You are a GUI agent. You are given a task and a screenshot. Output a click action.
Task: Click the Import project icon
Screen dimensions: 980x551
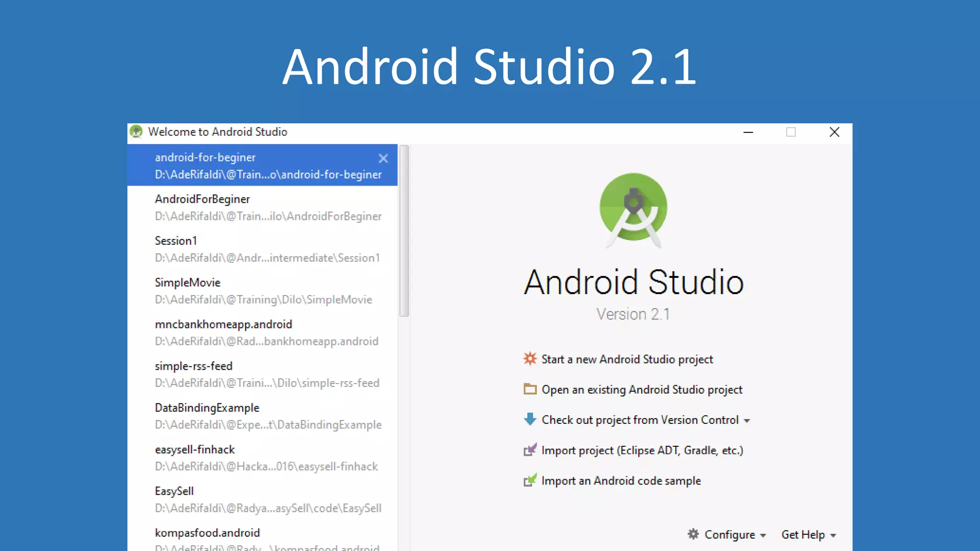(x=530, y=450)
